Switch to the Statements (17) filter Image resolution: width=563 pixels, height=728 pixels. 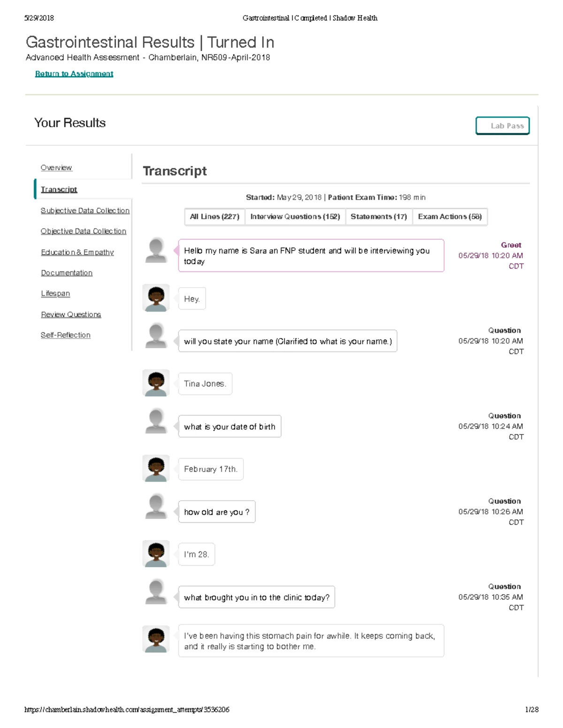379,217
